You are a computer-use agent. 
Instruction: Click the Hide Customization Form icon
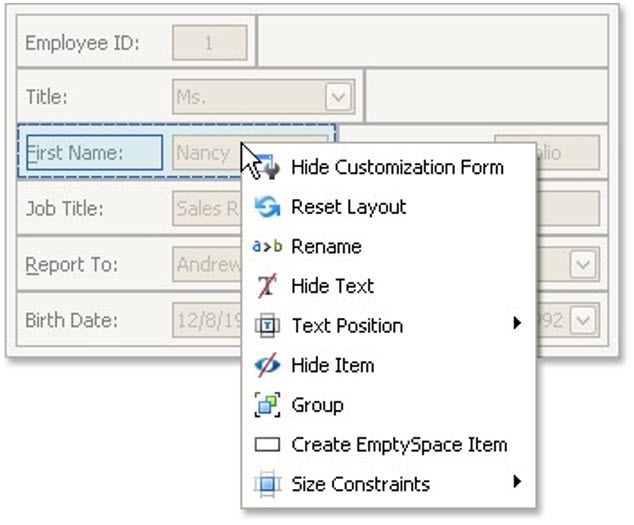(x=267, y=168)
